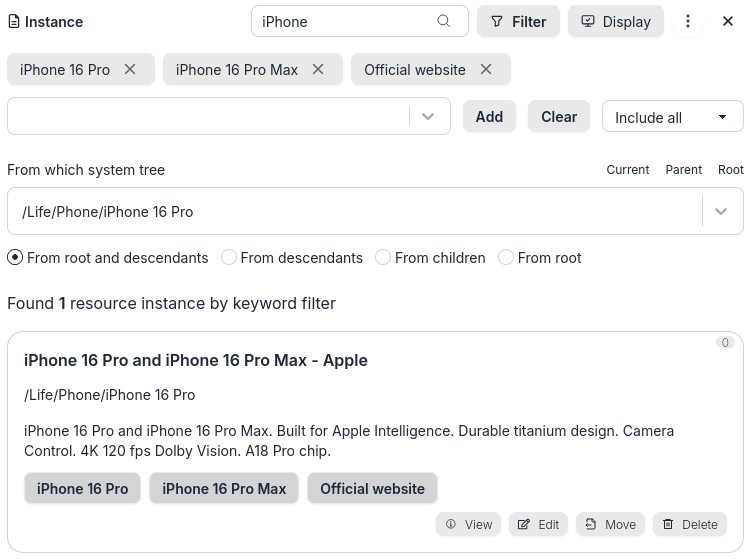
Task: Switch system tree to Parent
Action: [683, 170]
